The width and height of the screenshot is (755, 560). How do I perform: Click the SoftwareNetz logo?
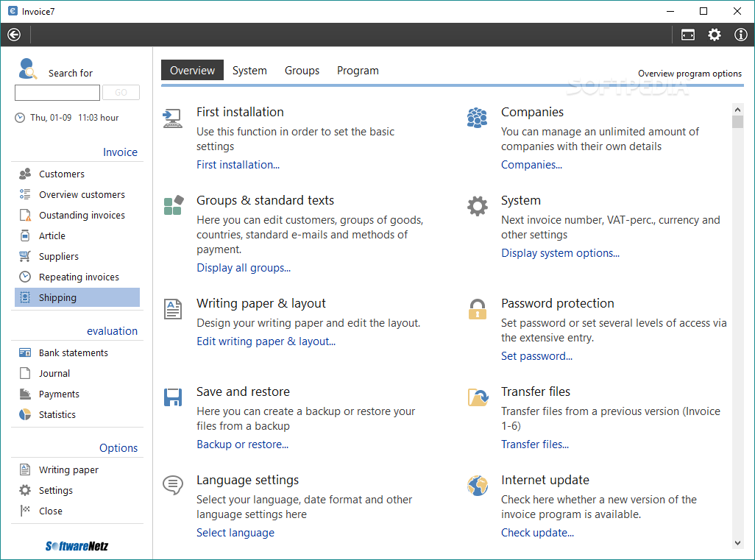77,545
